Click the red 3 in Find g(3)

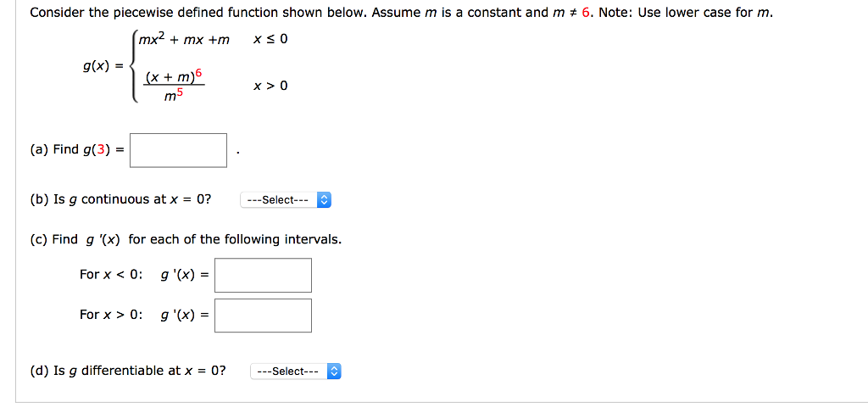coord(101,149)
